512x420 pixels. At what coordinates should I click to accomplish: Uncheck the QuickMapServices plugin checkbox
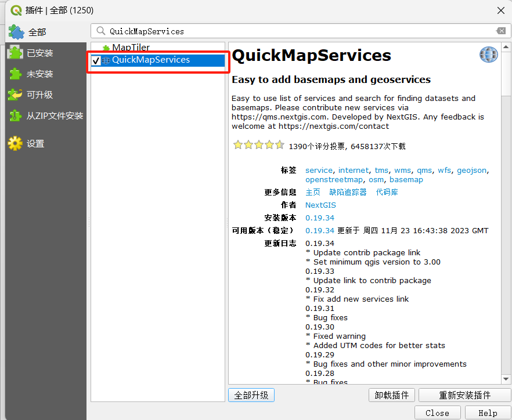click(x=96, y=60)
